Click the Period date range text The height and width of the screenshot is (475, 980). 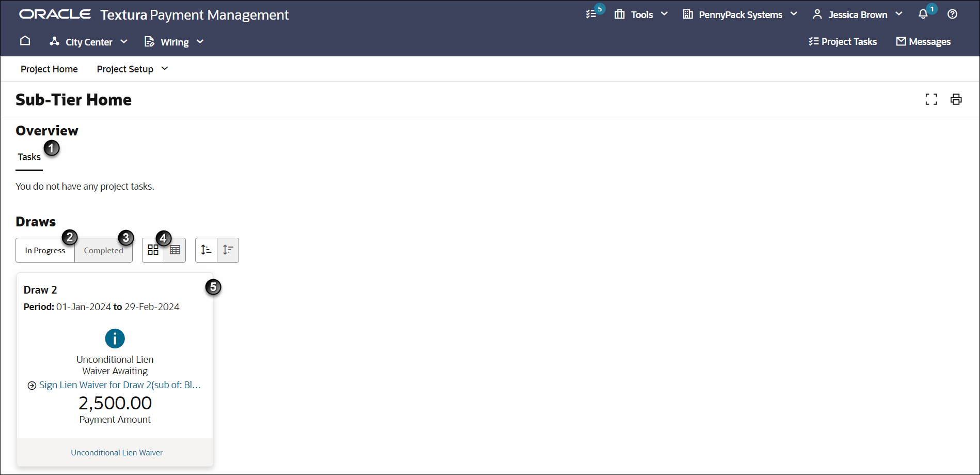pyautogui.click(x=101, y=307)
